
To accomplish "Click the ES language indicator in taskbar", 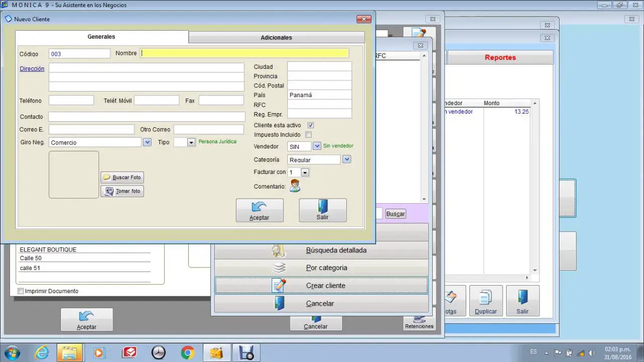I will coord(533,351).
